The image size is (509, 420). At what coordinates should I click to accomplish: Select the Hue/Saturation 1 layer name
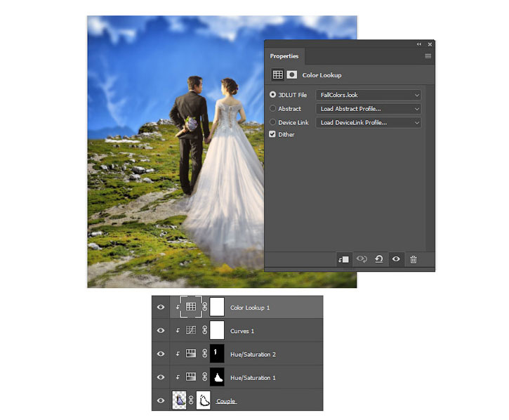253,378
